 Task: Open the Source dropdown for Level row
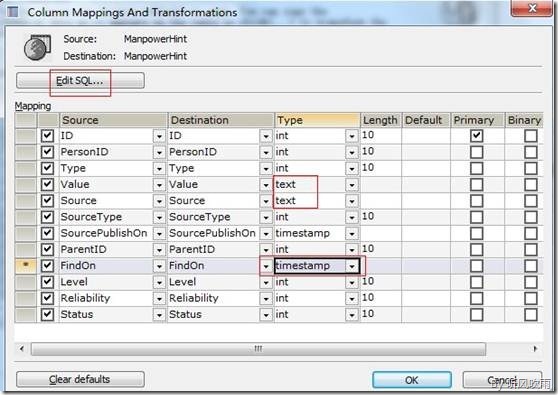[159, 282]
